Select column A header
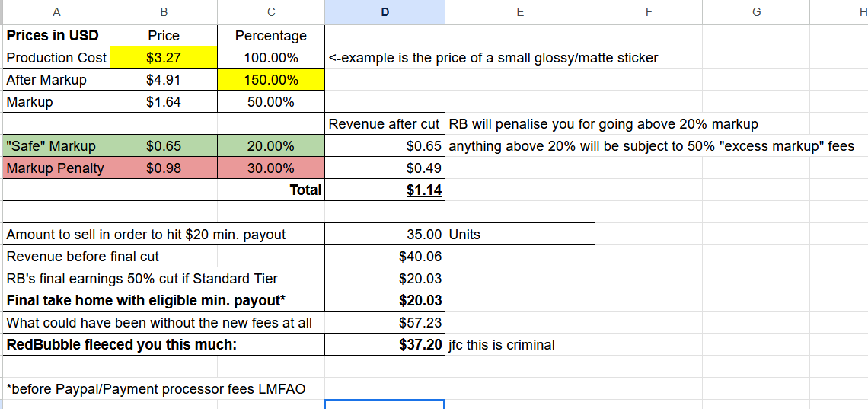 point(55,11)
